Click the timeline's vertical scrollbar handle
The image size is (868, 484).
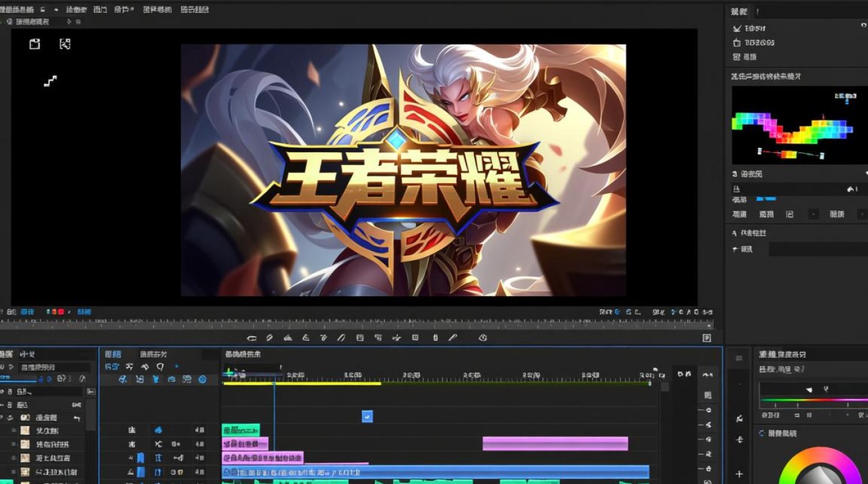[665, 387]
